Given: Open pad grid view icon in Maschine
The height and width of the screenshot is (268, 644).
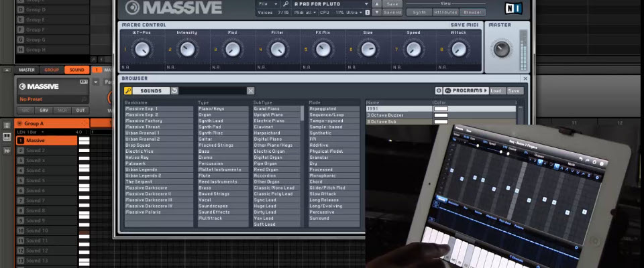Looking at the screenshot, I should click(x=7, y=125).
